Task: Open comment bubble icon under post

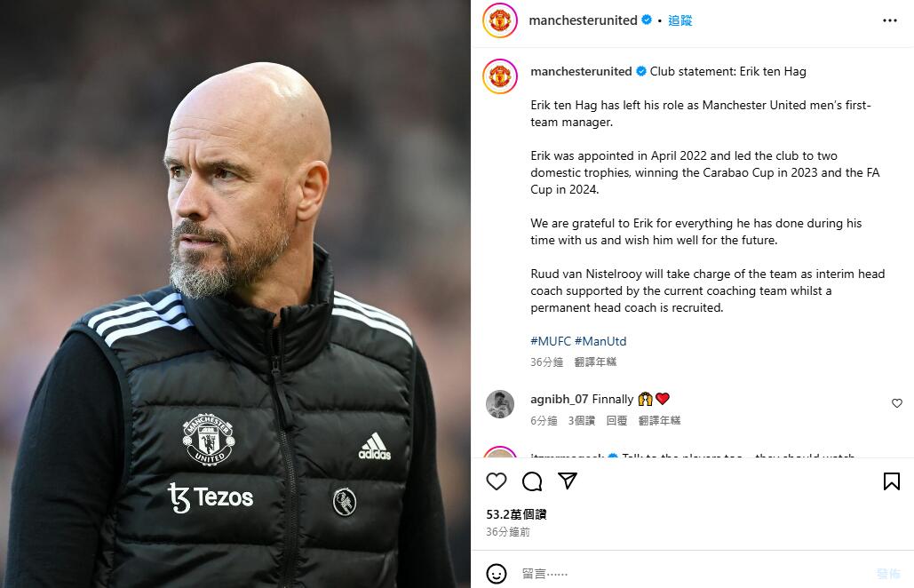Action: (531, 481)
